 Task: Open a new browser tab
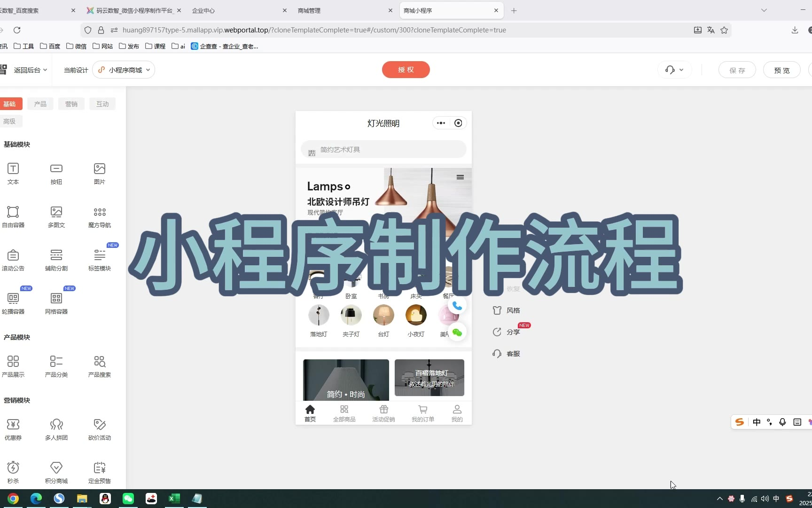[514, 10]
